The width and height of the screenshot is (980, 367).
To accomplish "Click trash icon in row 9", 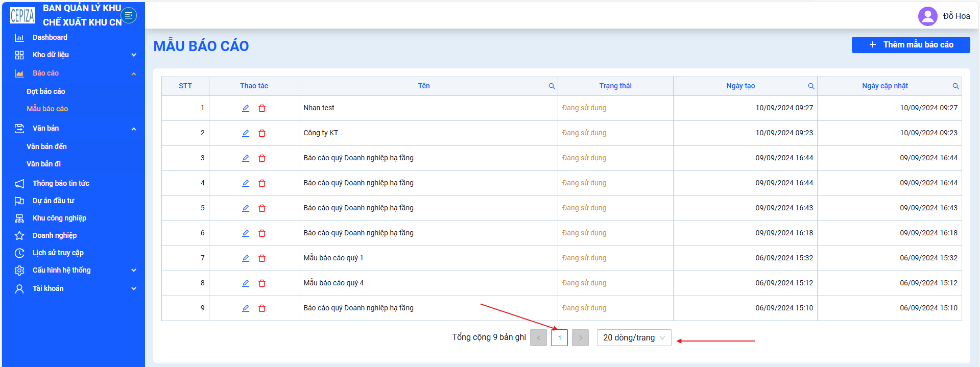I will [262, 308].
